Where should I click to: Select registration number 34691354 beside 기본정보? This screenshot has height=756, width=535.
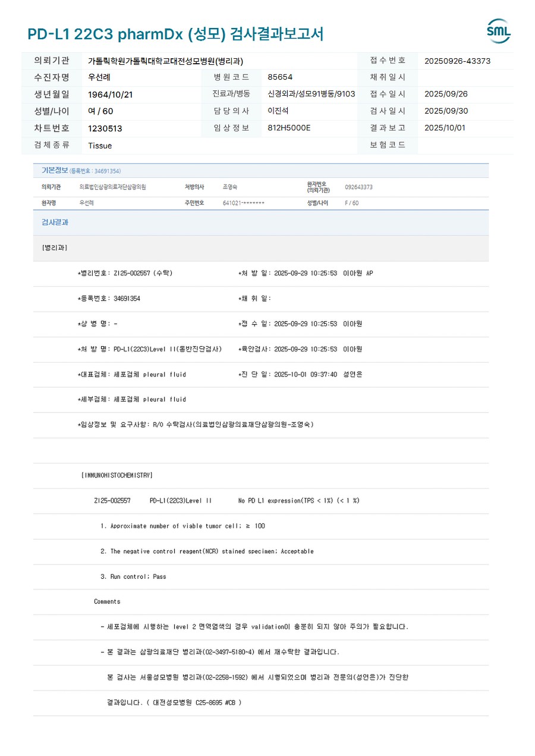pyautogui.click(x=95, y=171)
